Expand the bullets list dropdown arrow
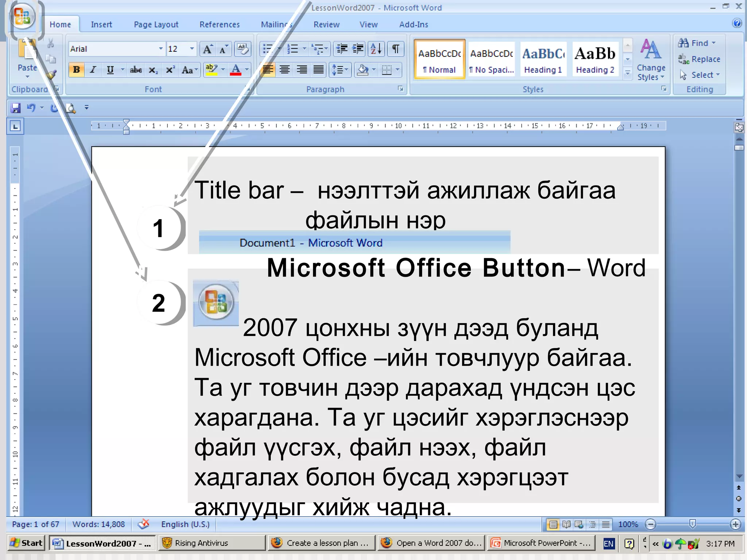 point(279,49)
